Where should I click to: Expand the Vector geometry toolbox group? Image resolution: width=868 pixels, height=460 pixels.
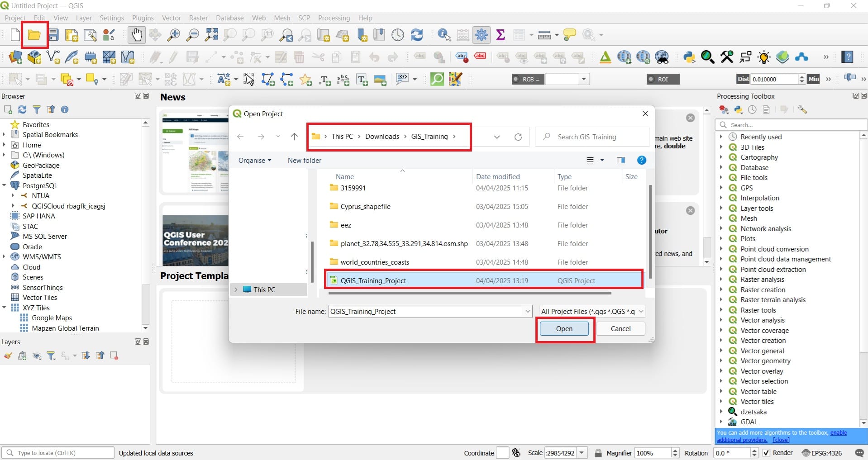coord(721,361)
